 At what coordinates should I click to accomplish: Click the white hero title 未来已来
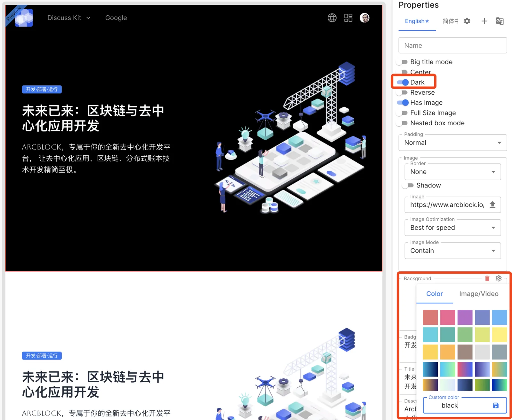point(93,385)
